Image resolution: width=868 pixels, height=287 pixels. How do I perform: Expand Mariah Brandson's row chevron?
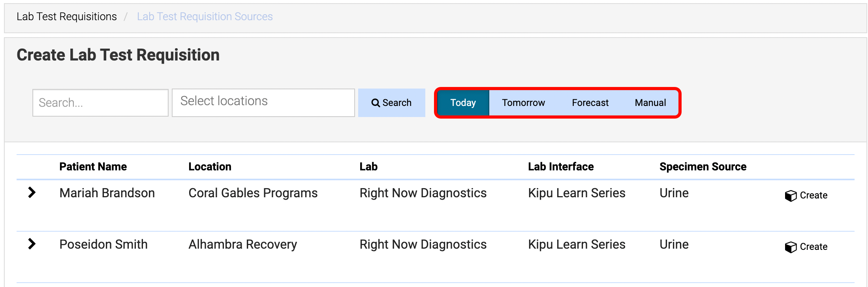coord(32,193)
